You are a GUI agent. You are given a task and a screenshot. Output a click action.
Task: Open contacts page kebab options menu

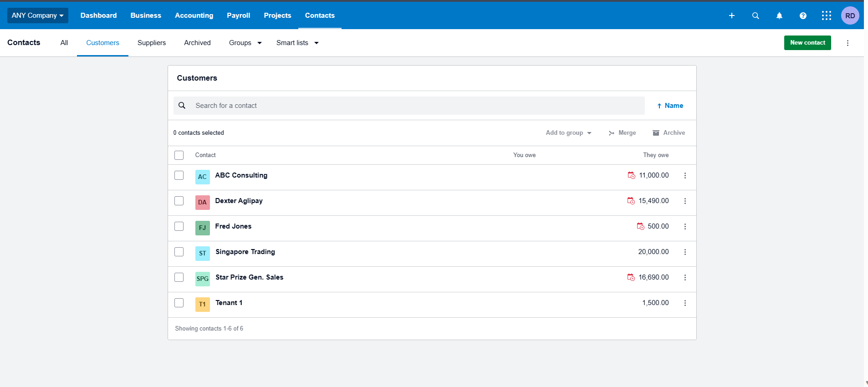coord(848,43)
